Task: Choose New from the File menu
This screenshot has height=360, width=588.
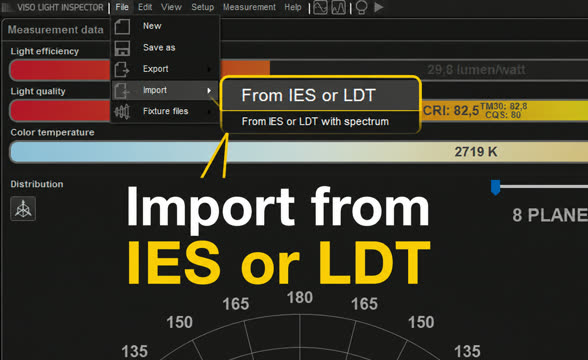Action: 165,26
